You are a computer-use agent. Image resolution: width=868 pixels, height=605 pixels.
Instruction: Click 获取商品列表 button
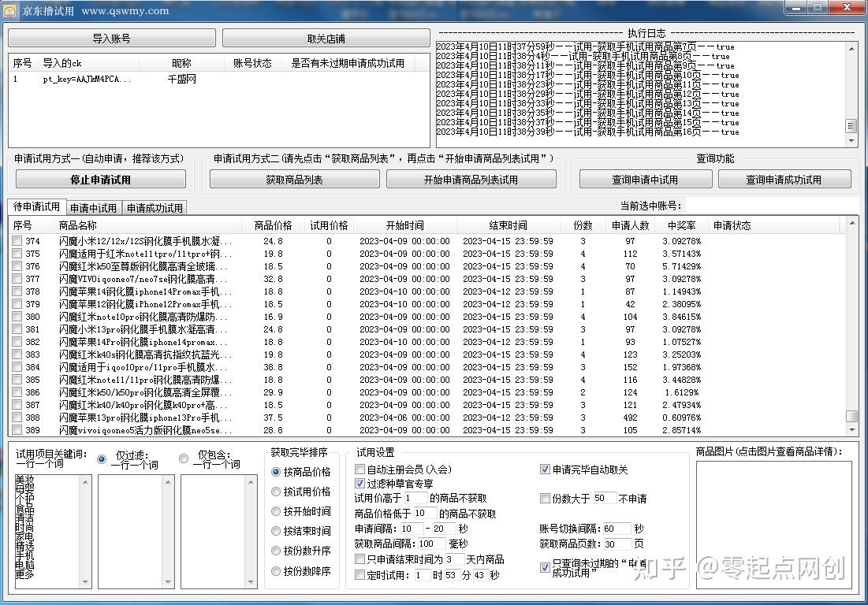point(295,180)
